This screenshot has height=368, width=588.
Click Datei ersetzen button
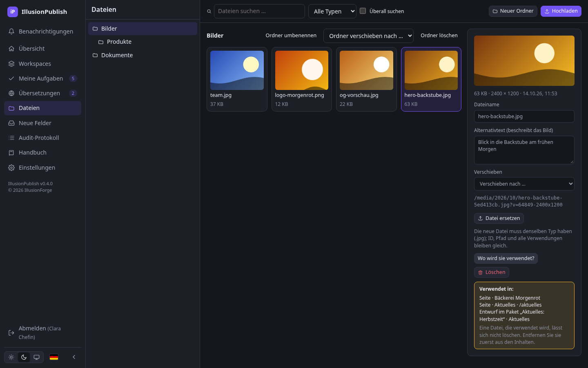click(x=499, y=218)
